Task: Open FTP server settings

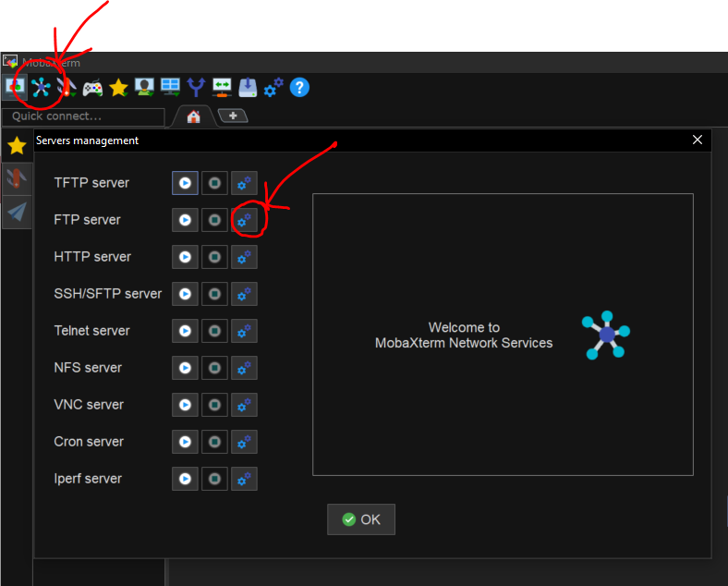Action: pyautogui.click(x=244, y=220)
